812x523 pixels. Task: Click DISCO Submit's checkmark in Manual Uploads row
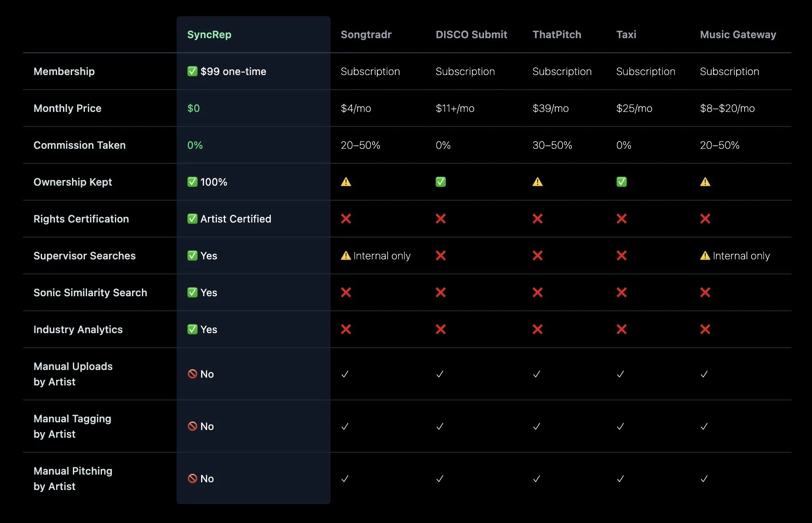[439, 374]
